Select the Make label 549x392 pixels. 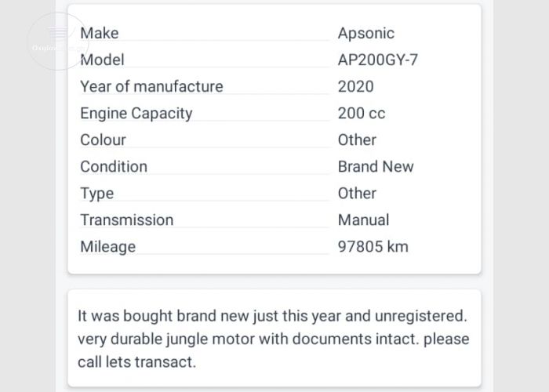pyautogui.click(x=100, y=33)
